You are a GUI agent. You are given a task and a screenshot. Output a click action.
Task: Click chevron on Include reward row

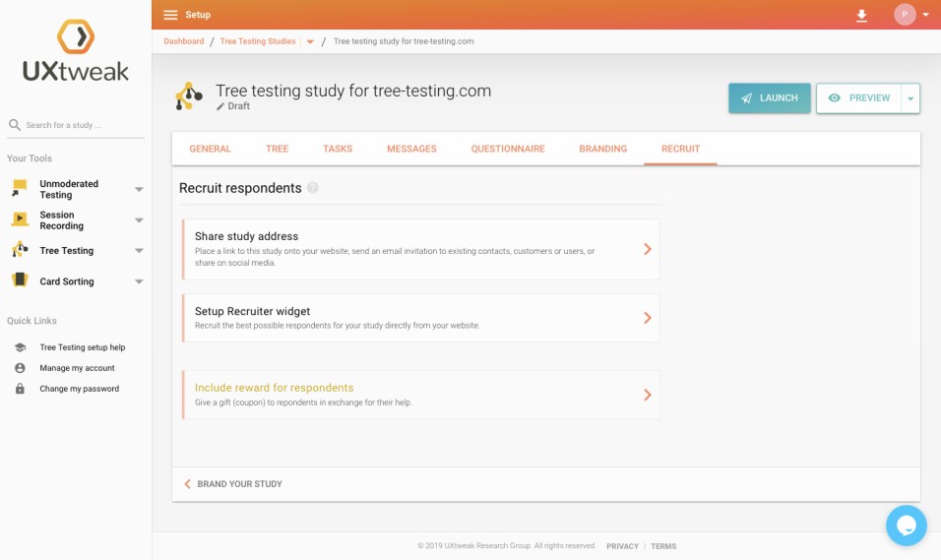(x=648, y=395)
